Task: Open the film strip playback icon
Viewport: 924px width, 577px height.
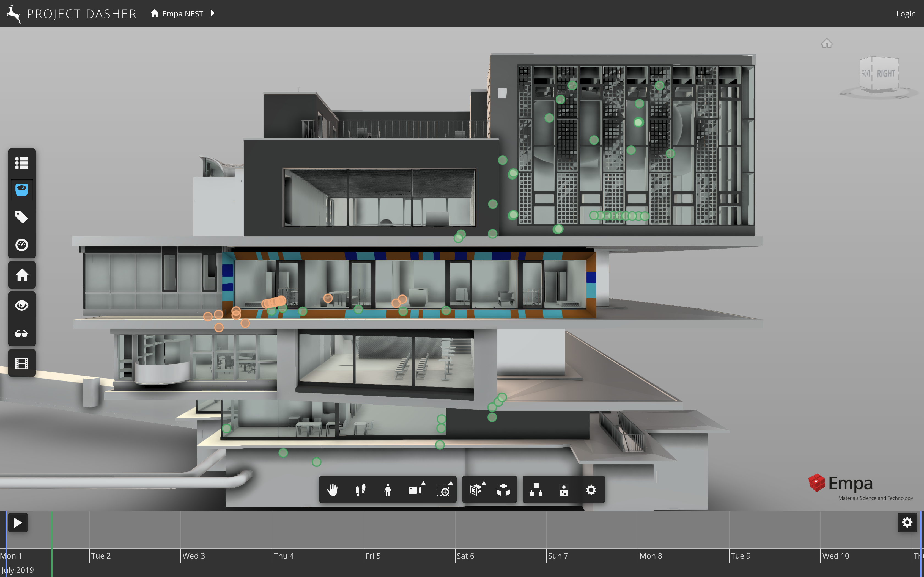Action: (x=22, y=363)
